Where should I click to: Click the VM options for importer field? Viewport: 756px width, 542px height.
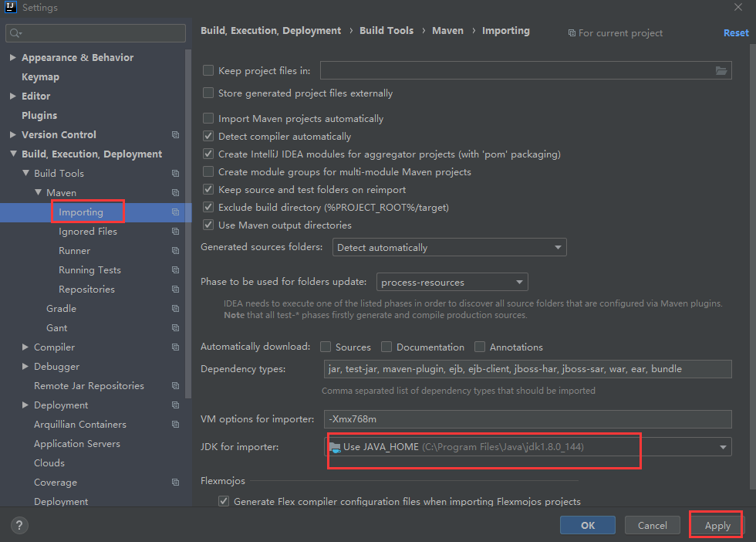(528, 419)
